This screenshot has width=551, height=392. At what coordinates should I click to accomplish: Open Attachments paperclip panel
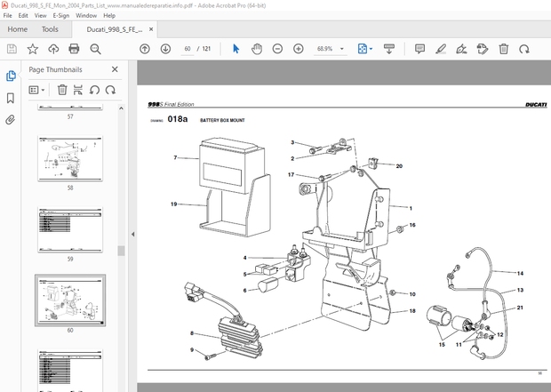point(11,120)
